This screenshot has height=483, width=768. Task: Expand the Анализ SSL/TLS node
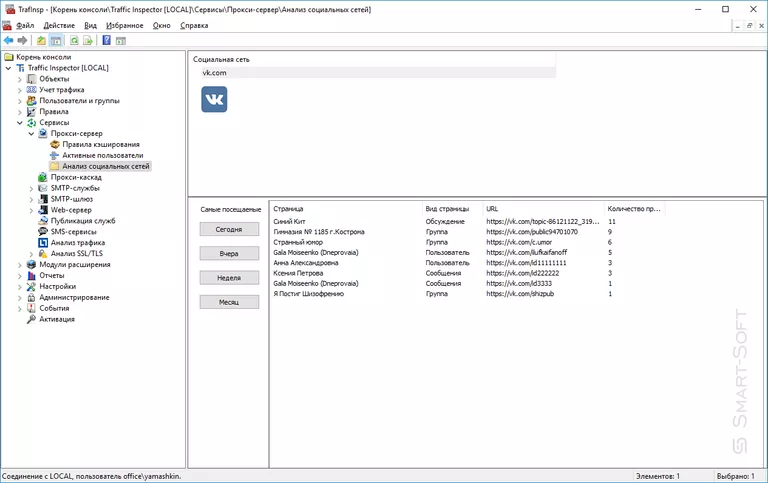(x=31, y=254)
